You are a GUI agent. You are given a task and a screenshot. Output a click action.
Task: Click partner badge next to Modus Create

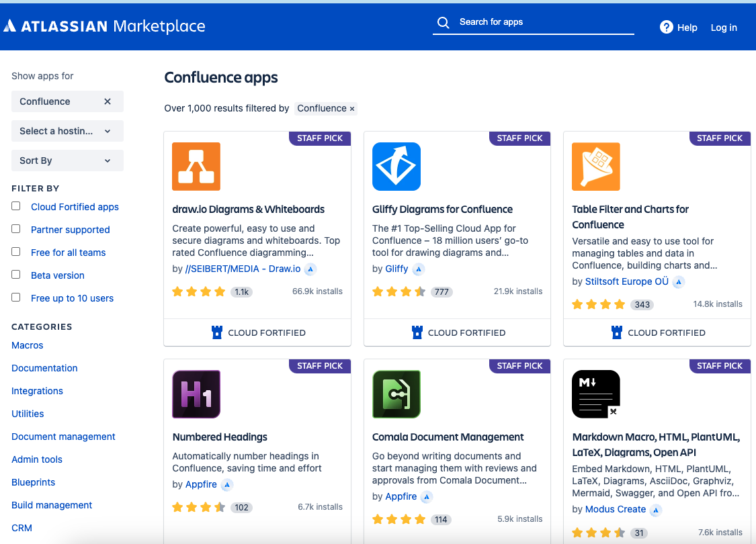pos(656,510)
